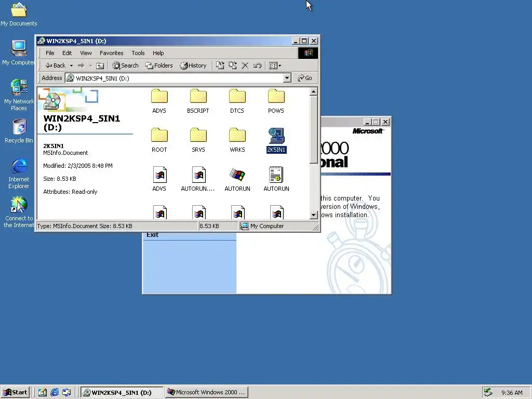Viewport: 532px width, 399px height.
Task: Click the History toolbar button
Action: click(193, 65)
